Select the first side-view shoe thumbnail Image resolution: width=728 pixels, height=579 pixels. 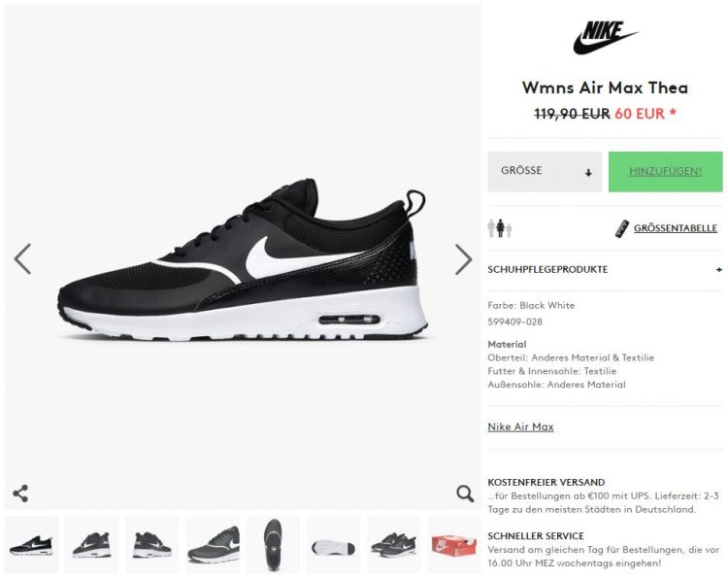pyautogui.click(x=31, y=544)
